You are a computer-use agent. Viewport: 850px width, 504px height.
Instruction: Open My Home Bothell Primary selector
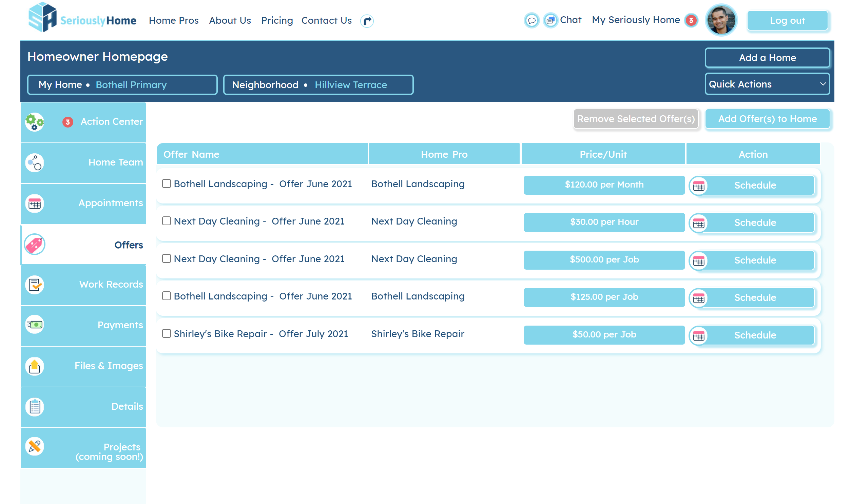122,85
